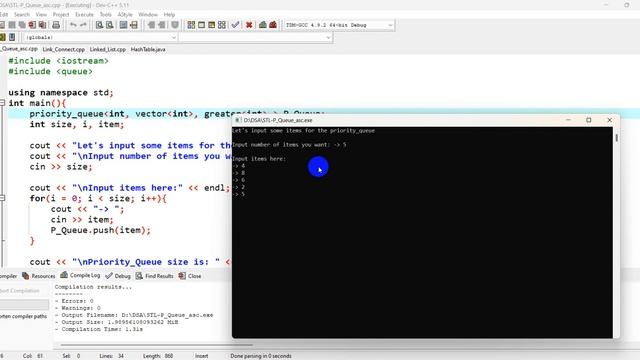640x360 pixels.
Task: Collapse the for loop code fold
Action: (2, 198)
